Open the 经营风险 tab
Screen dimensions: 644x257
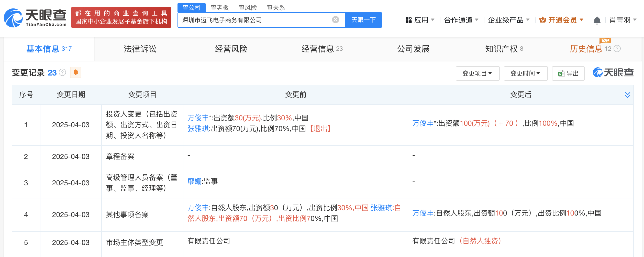pyautogui.click(x=231, y=49)
